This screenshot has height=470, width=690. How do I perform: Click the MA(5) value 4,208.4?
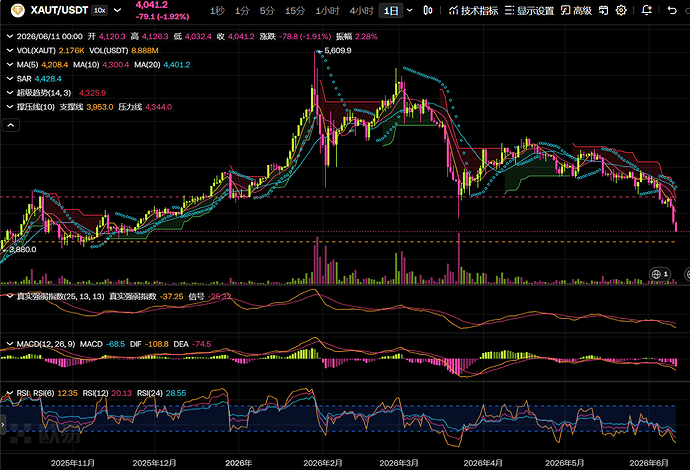click(55, 65)
